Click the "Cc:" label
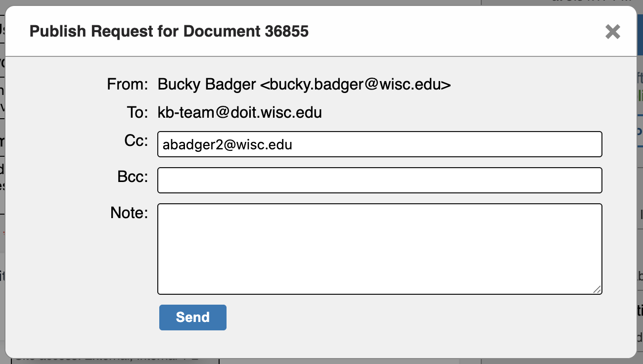 136,141
